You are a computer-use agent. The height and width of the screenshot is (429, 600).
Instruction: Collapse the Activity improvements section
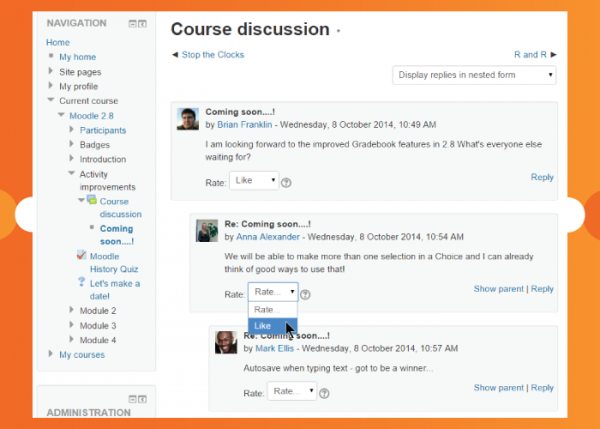coord(72,173)
